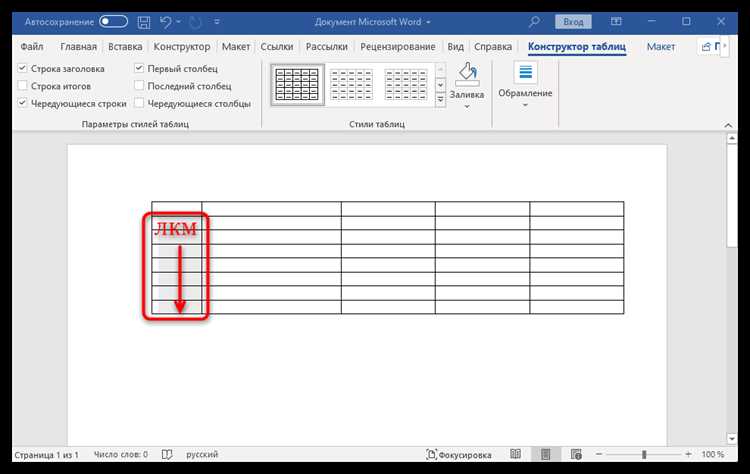Image resolution: width=750 pixels, height=474 pixels.
Task: Expand the Заливка dropdown arrow
Action: point(467,106)
